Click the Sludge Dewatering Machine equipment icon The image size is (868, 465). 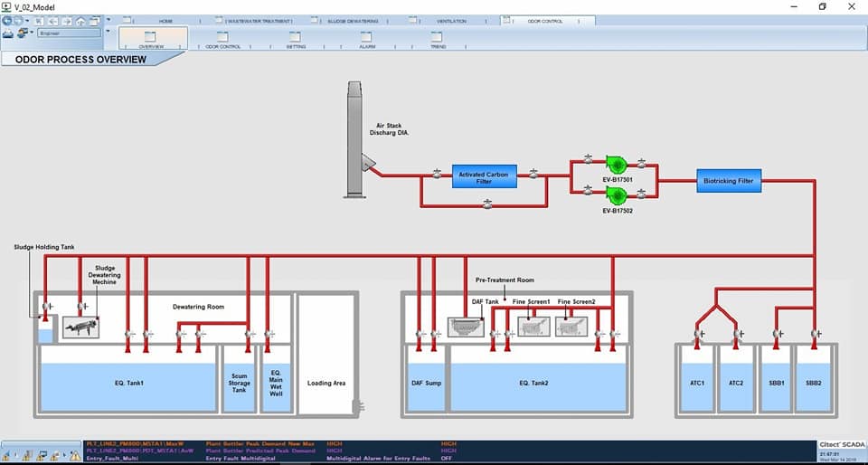pyautogui.click(x=80, y=327)
